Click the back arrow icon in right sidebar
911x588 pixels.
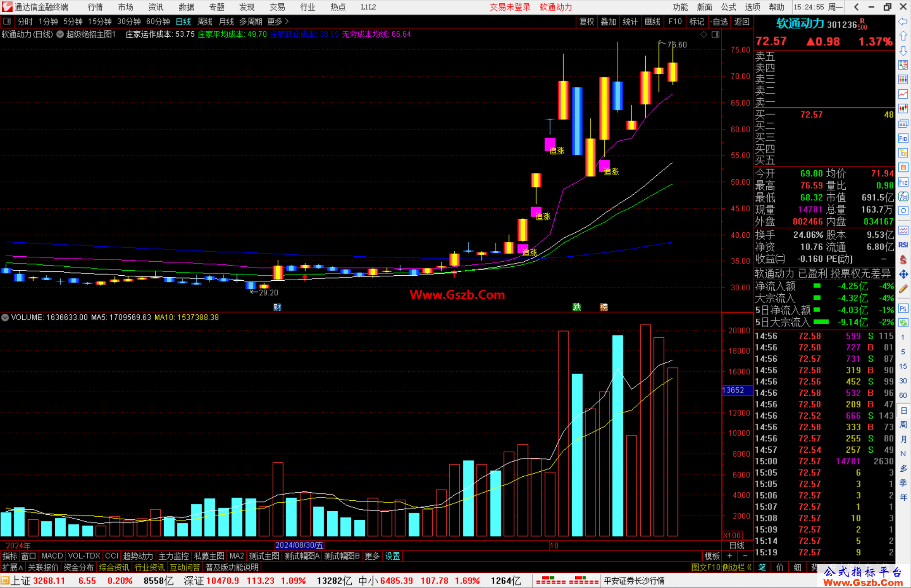tap(903, 21)
